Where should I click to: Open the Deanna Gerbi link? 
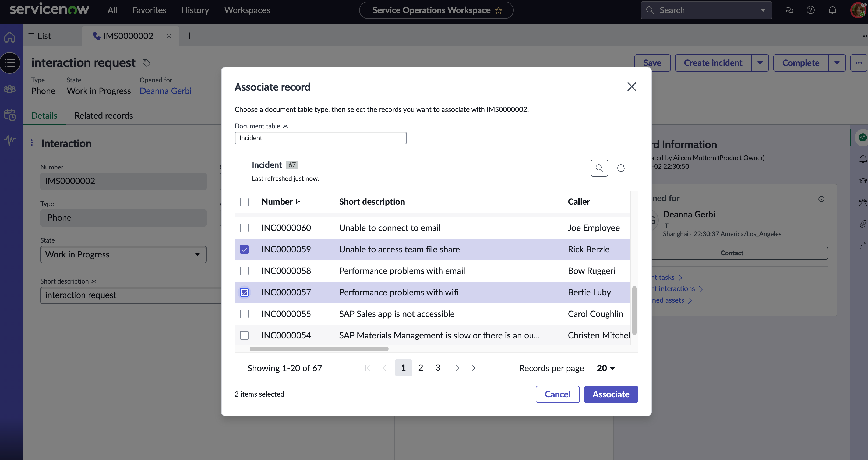coord(165,91)
